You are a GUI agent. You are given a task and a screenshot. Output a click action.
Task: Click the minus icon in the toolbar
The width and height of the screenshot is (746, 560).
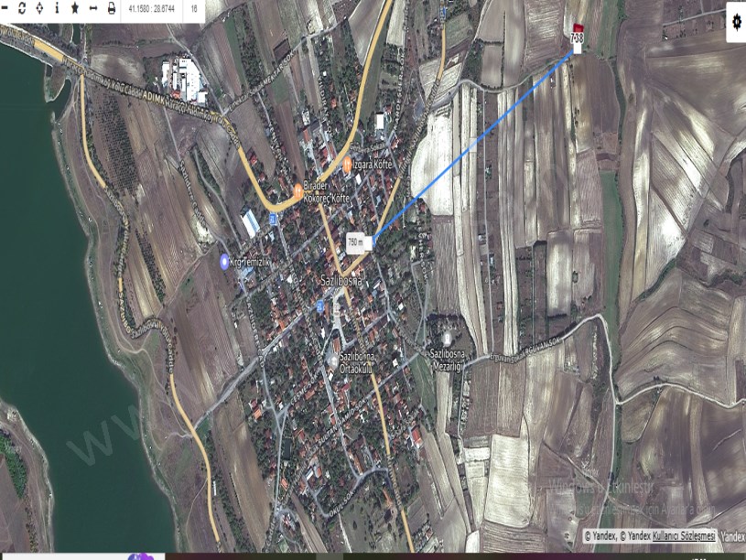coord(4,8)
